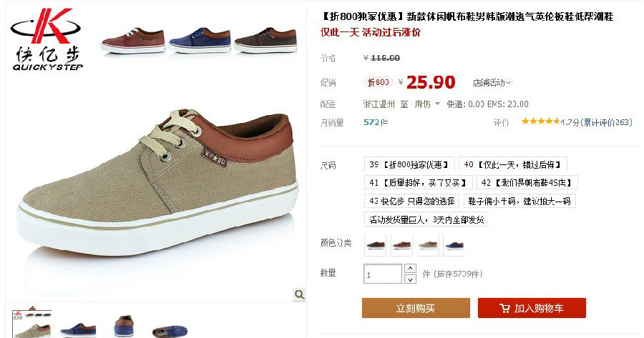Image resolution: width=644 pixels, height=338 pixels.
Task: Click the 加入购物车 button
Action: (x=532, y=308)
